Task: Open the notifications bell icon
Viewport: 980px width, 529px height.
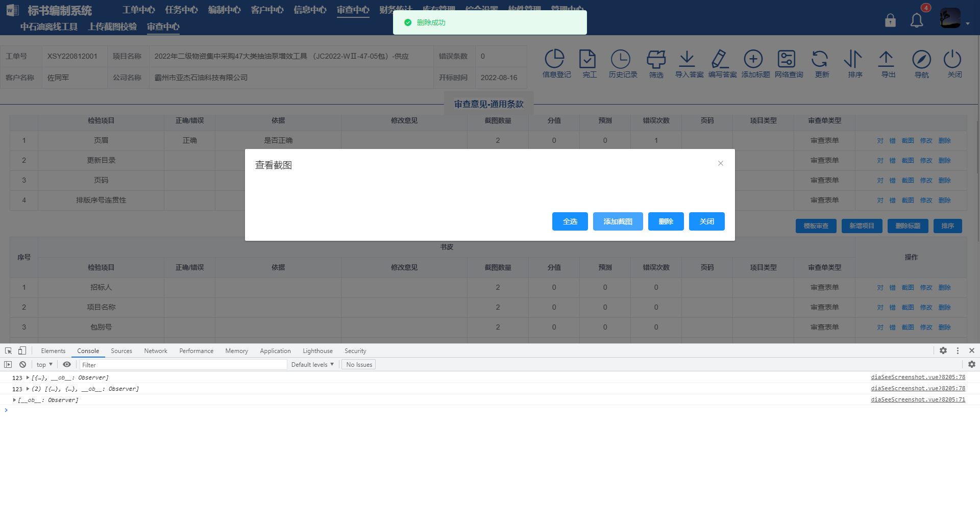Action: 917,20
